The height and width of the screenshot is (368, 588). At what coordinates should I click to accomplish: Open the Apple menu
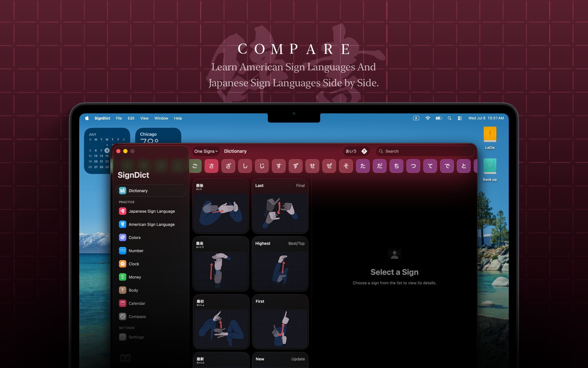click(87, 118)
